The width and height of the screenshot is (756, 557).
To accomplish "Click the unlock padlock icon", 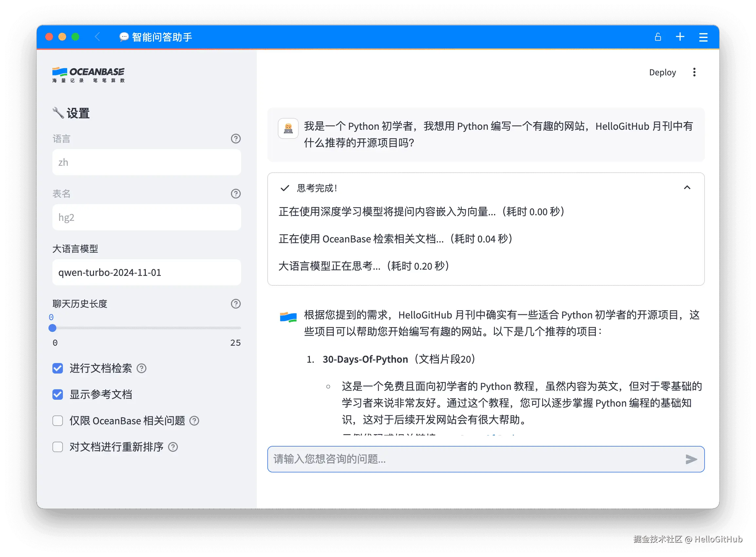I will (658, 37).
